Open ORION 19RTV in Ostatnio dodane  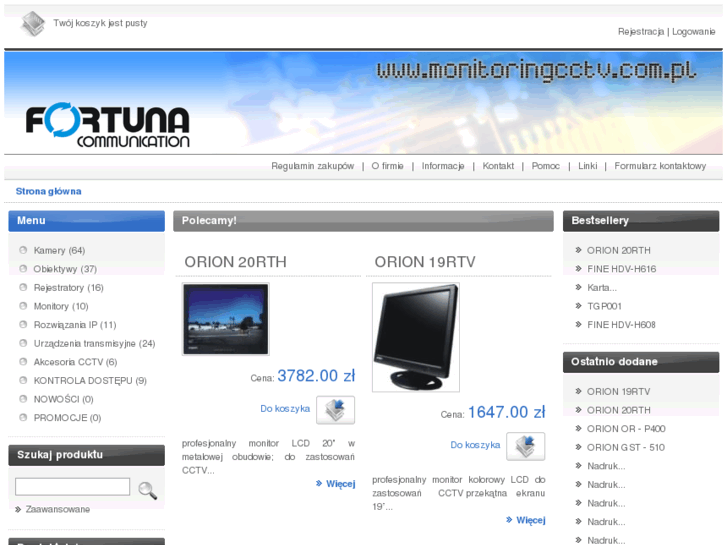click(619, 391)
